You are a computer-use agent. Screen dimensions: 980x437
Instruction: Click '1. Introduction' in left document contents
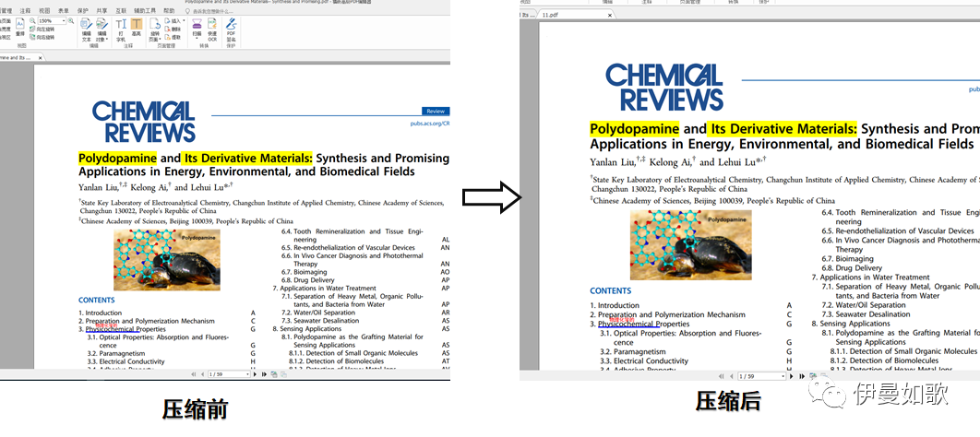(x=100, y=313)
